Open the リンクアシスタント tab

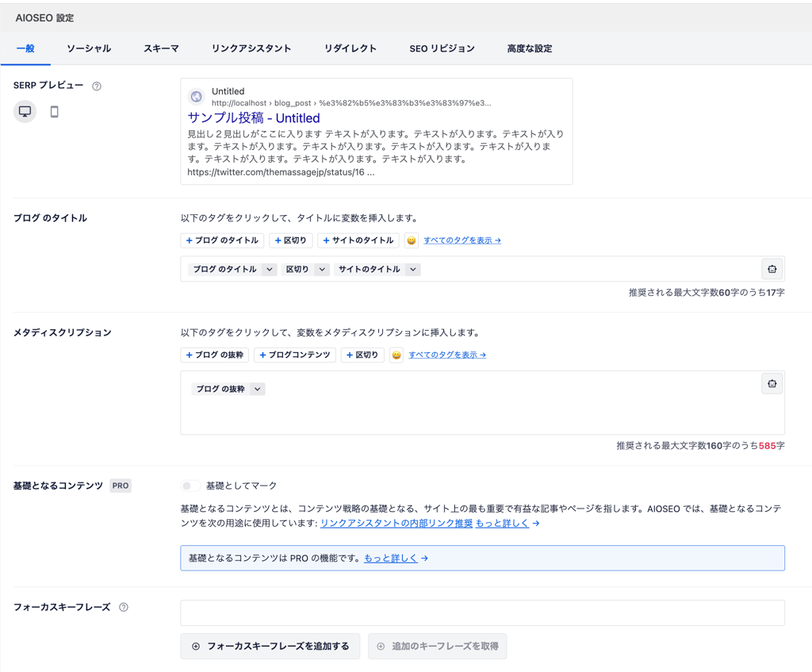point(251,48)
